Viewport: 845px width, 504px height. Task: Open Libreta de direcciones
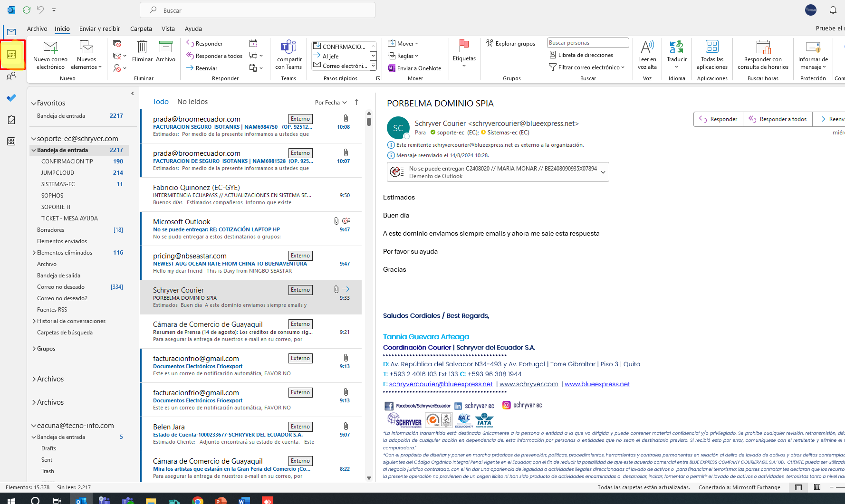(581, 55)
